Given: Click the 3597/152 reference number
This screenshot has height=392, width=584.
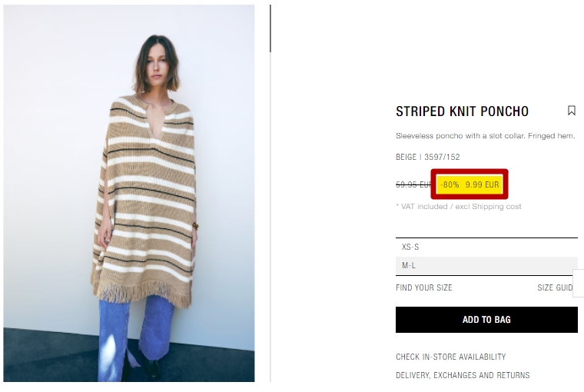Looking at the screenshot, I should 442,157.
